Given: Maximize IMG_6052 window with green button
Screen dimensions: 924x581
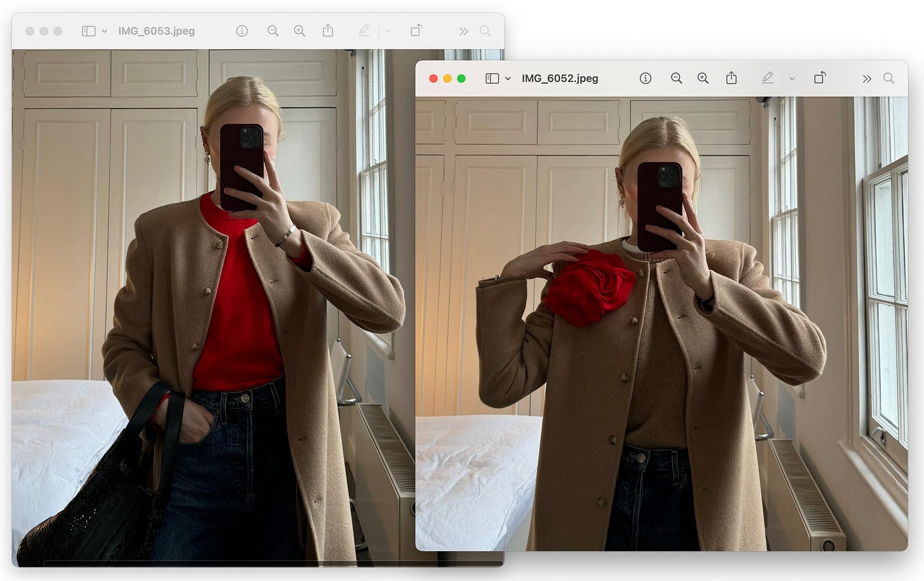Looking at the screenshot, I should pyautogui.click(x=461, y=79).
